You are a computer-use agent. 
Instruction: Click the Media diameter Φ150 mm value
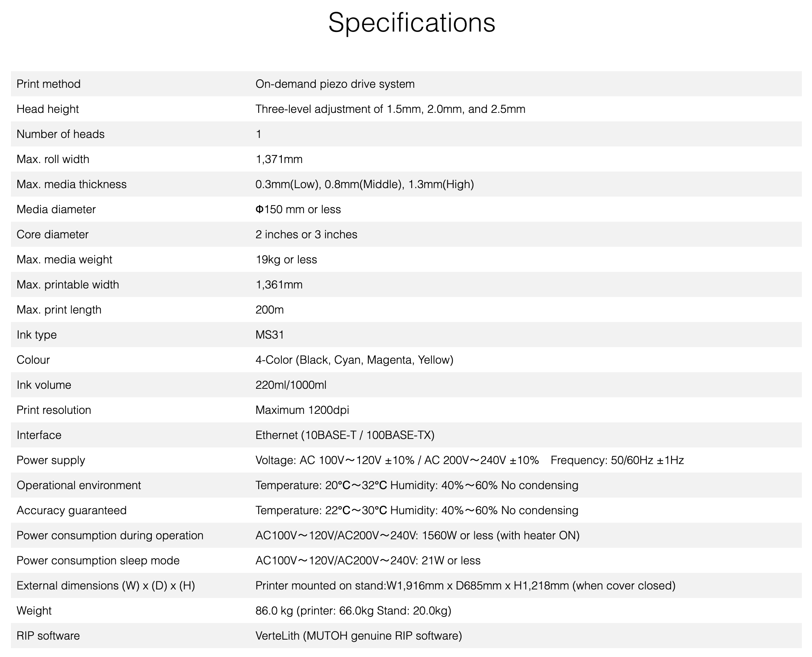[298, 209]
